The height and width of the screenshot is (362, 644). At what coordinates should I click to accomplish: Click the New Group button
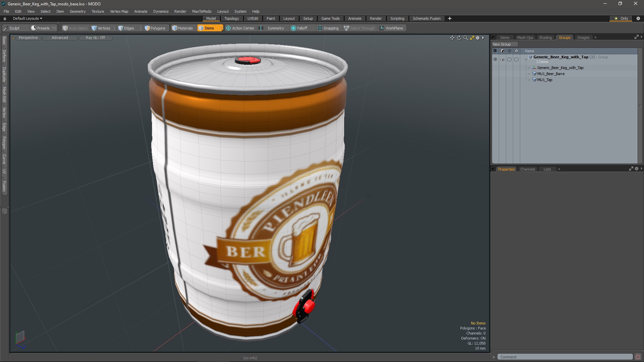click(x=504, y=44)
